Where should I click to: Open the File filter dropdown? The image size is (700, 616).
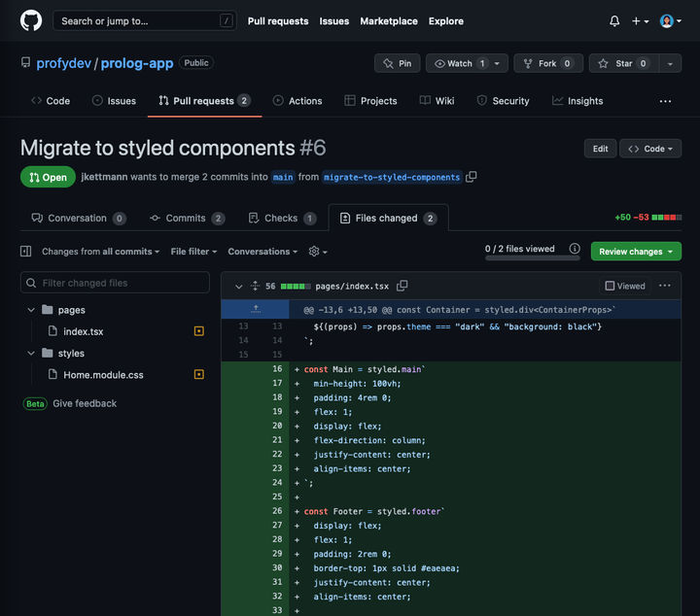pyautogui.click(x=193, y=252)
